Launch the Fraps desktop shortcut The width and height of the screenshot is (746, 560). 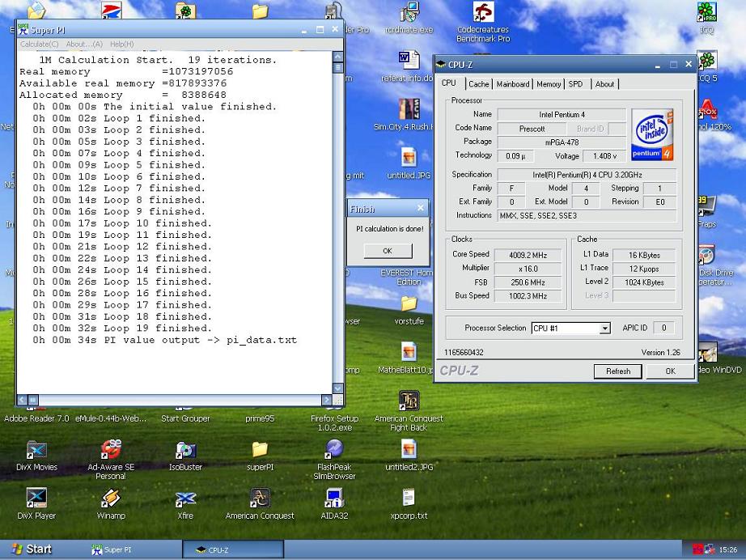706,206
